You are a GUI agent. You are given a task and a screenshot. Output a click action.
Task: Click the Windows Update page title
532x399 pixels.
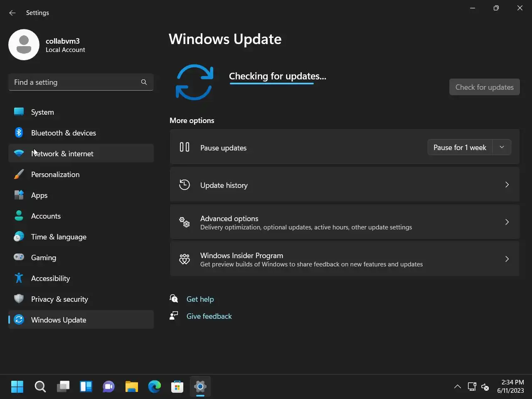coord(225,39)
